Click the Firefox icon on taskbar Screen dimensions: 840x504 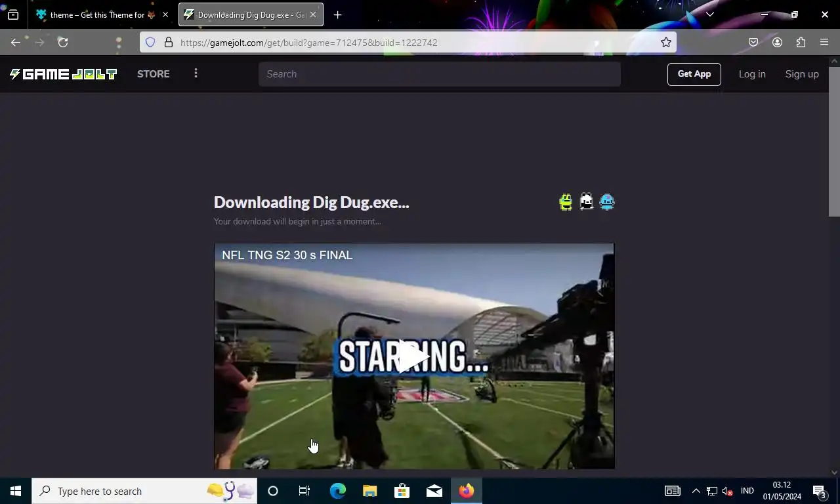467,491
